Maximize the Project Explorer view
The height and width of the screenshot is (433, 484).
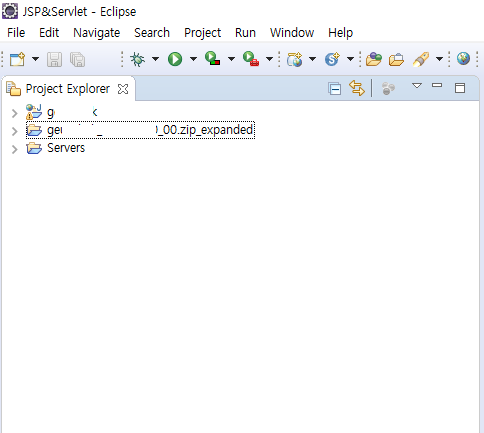pyautogui.click(x=460, y=88)
